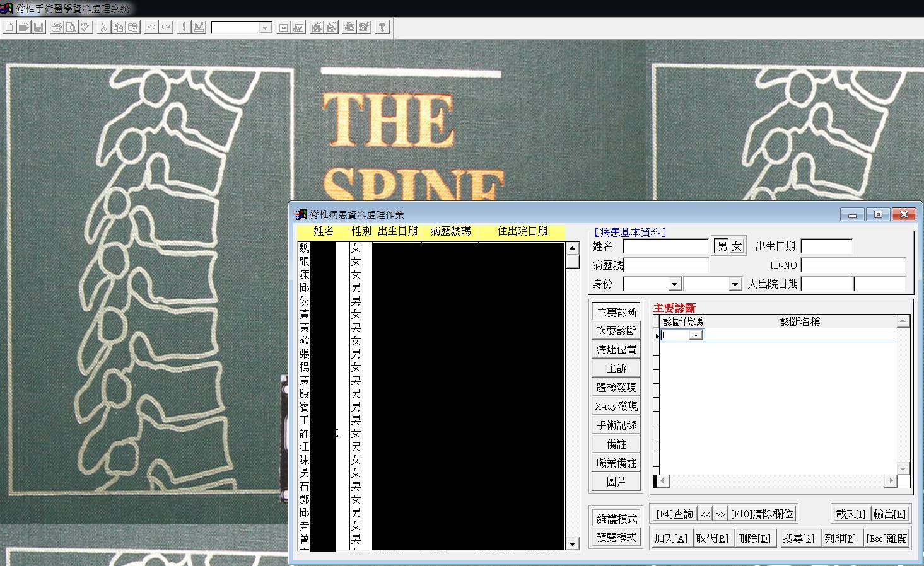Switch to 預覽模式 mode
Viewport: 924px width, 566px height.
pyautogui.click(x=616, y=538)
